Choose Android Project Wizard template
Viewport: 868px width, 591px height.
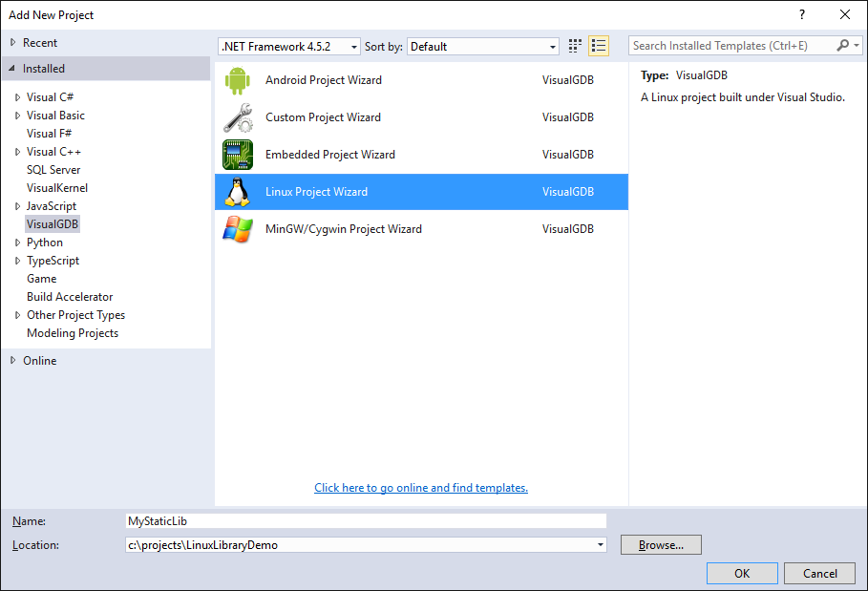pos(421,80)
